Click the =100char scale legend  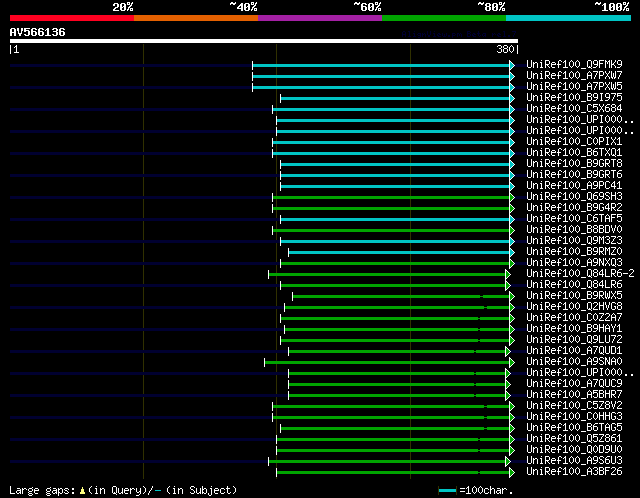click(476, 490)
